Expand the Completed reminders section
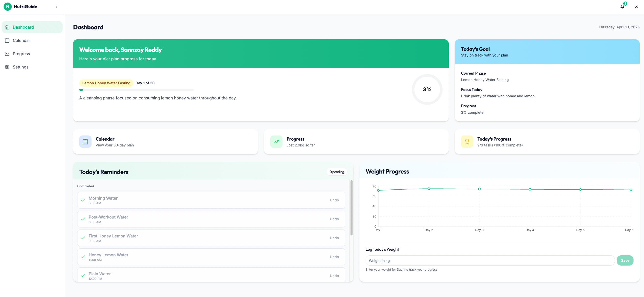644x297 pixels. click(x=86, y=186)
